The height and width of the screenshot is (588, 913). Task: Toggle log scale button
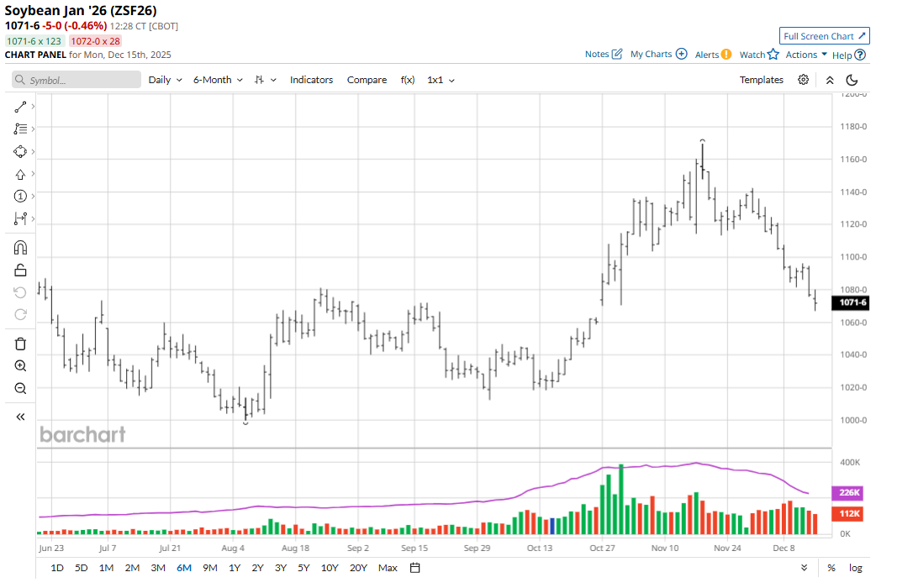[x=855, y=568]
